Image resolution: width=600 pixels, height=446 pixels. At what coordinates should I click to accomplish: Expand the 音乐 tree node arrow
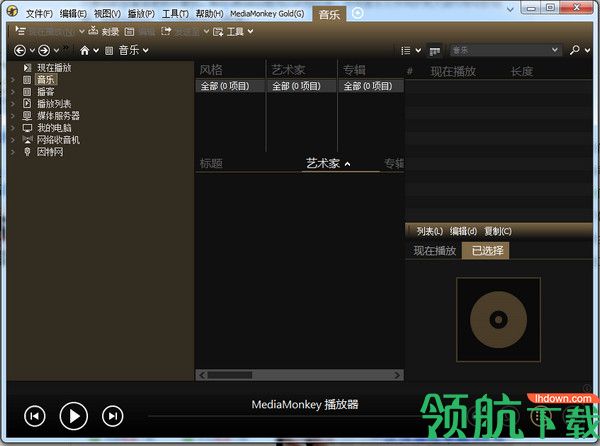(13, 80)
